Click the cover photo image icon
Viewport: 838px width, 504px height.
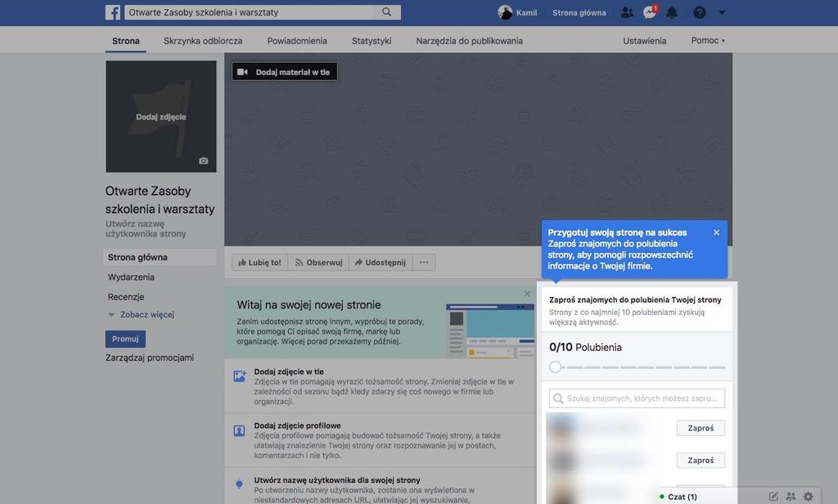click(x=240, y=376)
